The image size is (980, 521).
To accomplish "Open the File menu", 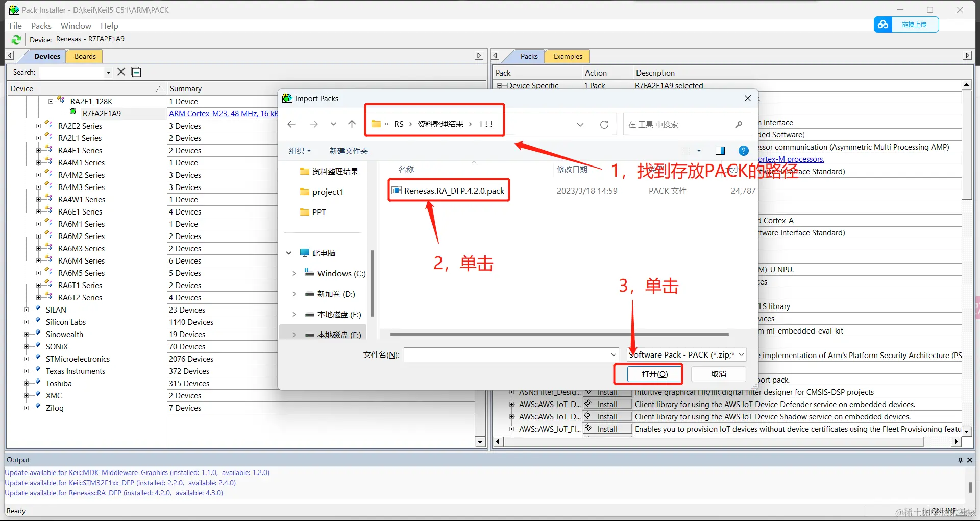I will pyautogui.click(x=15, y=26).
